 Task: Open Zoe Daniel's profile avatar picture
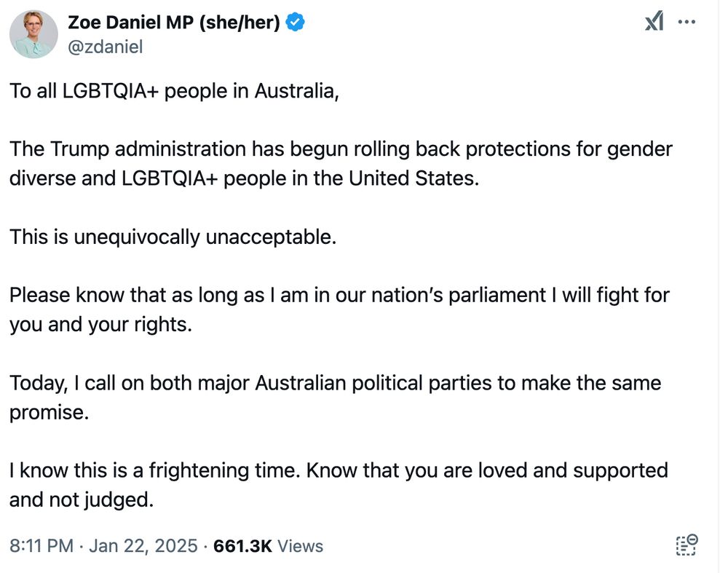tap(33, 34)
